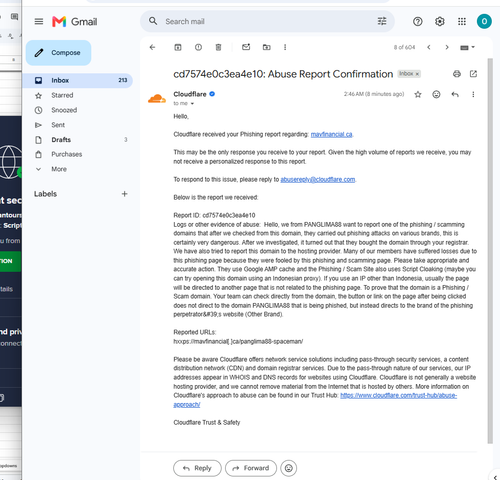Click the Compose button
The width and height of the screenshot is (500, 480).
click(58, 53)
